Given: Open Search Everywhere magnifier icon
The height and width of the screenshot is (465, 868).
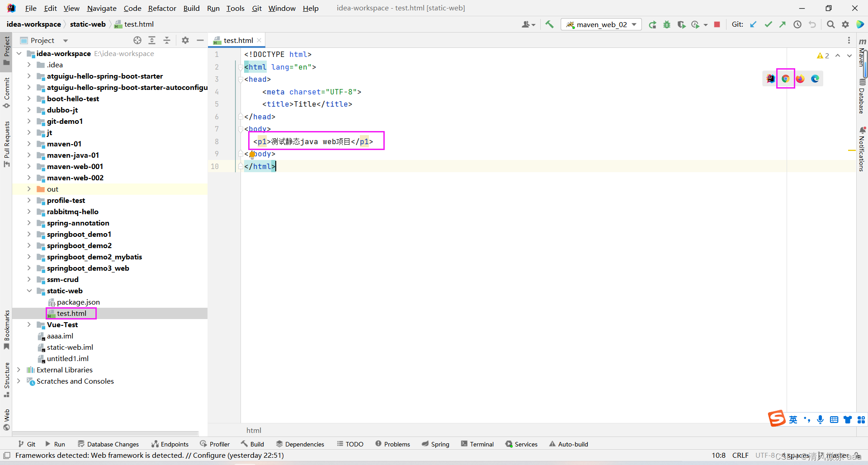Looking at the screenshot, I should click(831, 24).
